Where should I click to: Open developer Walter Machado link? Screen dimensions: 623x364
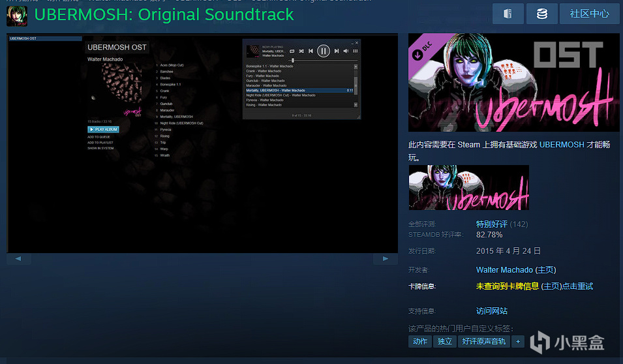point(504,270)
